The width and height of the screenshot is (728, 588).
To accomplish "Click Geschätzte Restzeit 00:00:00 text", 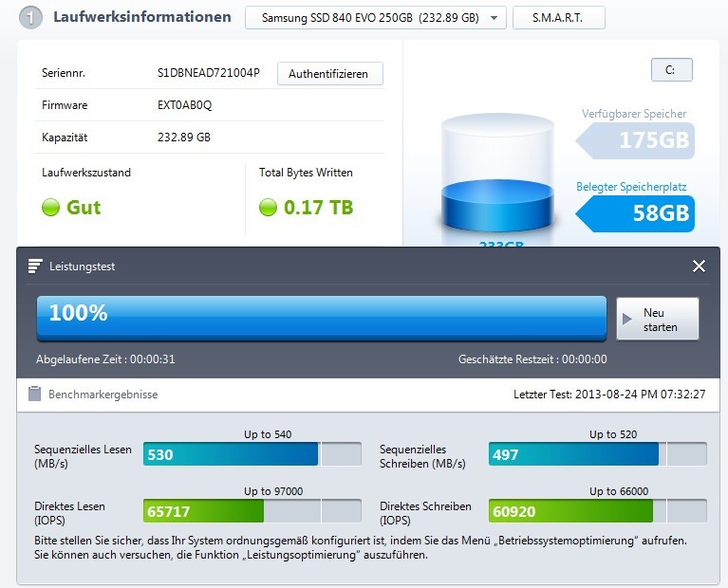I will click(x=532, y=359).
